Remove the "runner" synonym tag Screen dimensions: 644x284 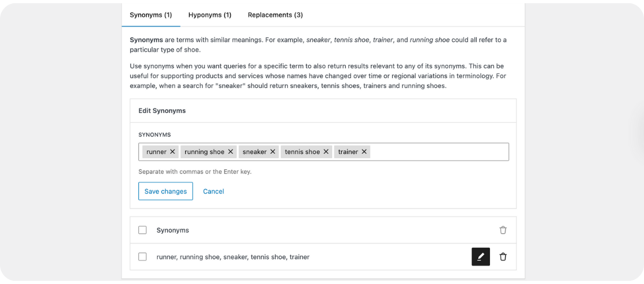172,152
